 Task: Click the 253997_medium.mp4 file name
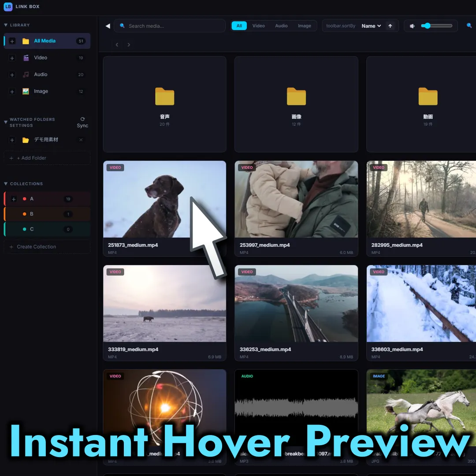point(265,245)
